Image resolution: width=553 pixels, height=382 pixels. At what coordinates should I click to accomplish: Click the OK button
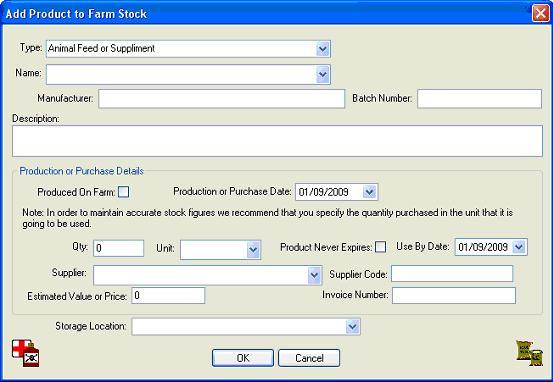click(x=243, y=358)
